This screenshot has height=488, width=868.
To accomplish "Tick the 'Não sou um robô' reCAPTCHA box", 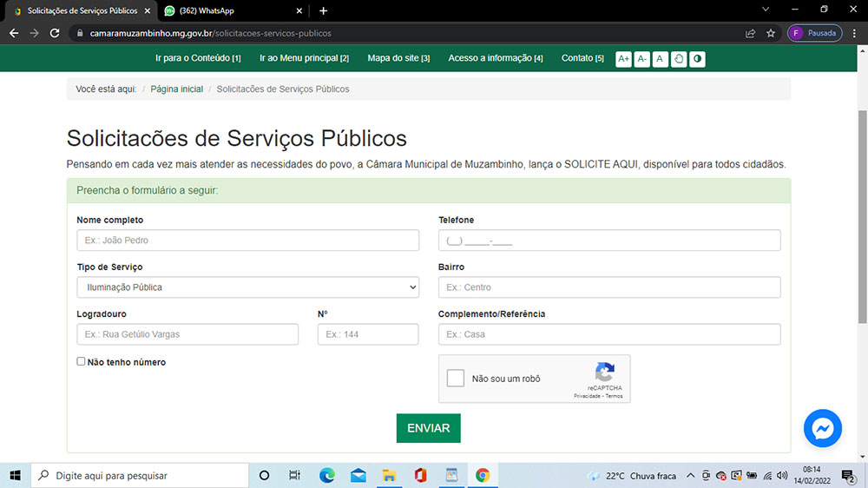I will (456, 379).
